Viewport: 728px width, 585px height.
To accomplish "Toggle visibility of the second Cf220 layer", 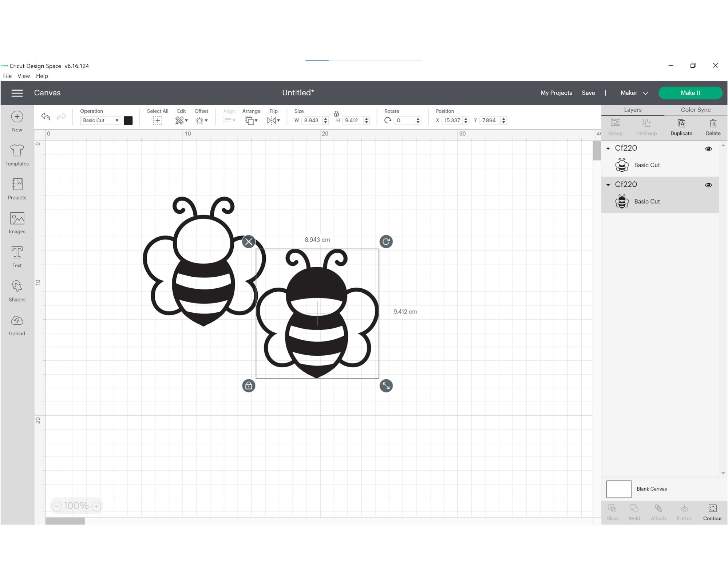I will (708, 185).
